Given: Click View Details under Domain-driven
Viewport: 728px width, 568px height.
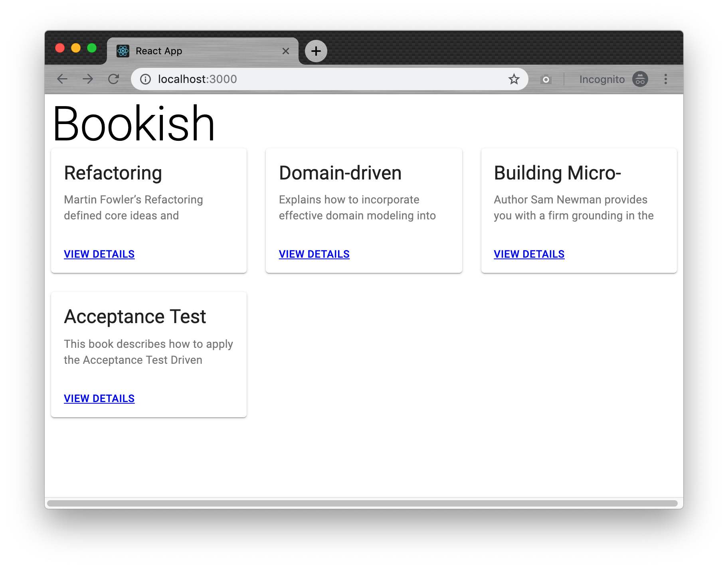Looking at the screenshot, I should [314, 254].
